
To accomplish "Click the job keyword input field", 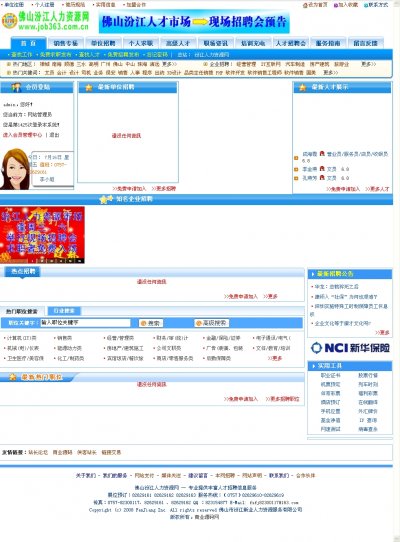I will (85, 323).
